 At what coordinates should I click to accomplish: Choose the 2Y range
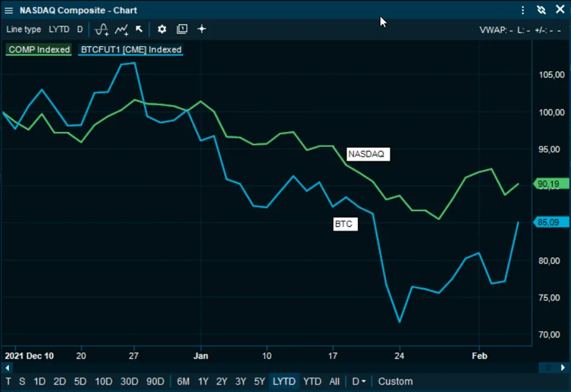[x=222, y=382]
